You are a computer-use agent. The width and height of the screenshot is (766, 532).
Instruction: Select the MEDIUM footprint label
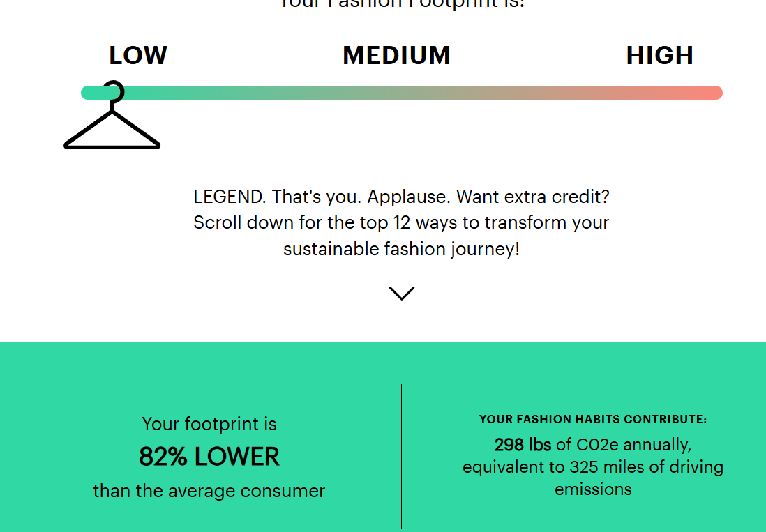click(396, 55)
